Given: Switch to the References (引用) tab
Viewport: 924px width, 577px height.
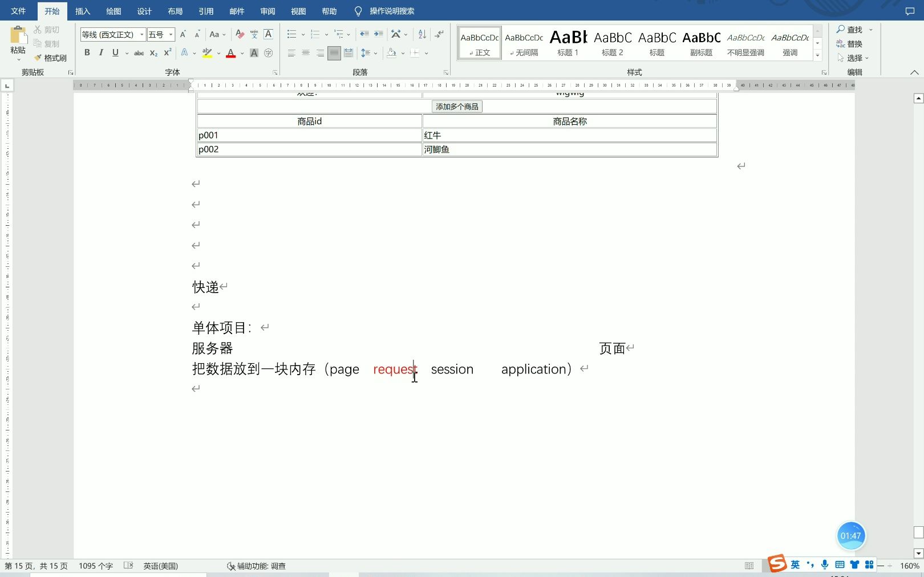Looking at the screenshot, I should [x=206, y=11].
